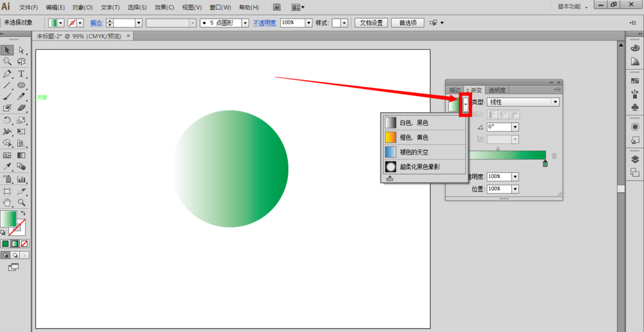This screenshot has height=332, width=644.
Task: Select the Eraser tool
Action: [21, 108]
